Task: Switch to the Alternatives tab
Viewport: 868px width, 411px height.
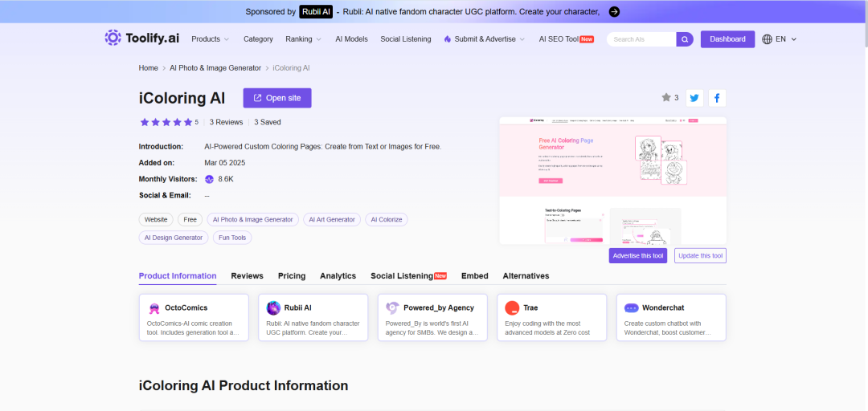Action: pyautogui.click(x=526, y=276)
